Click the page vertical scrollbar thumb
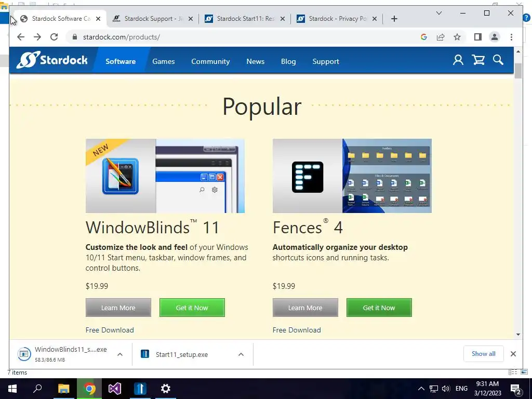The width and height of the screenshot is (532, 399). coord(518,71)
